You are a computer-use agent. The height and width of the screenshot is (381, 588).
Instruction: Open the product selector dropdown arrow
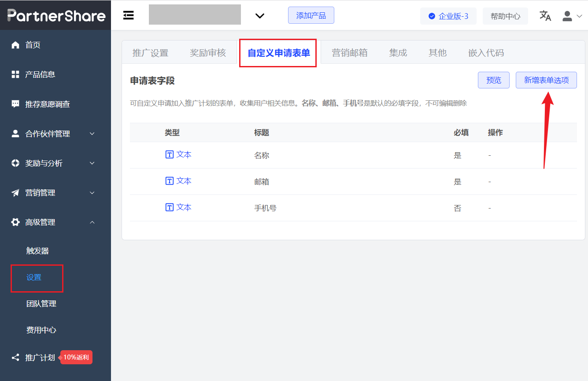[259, 15]
